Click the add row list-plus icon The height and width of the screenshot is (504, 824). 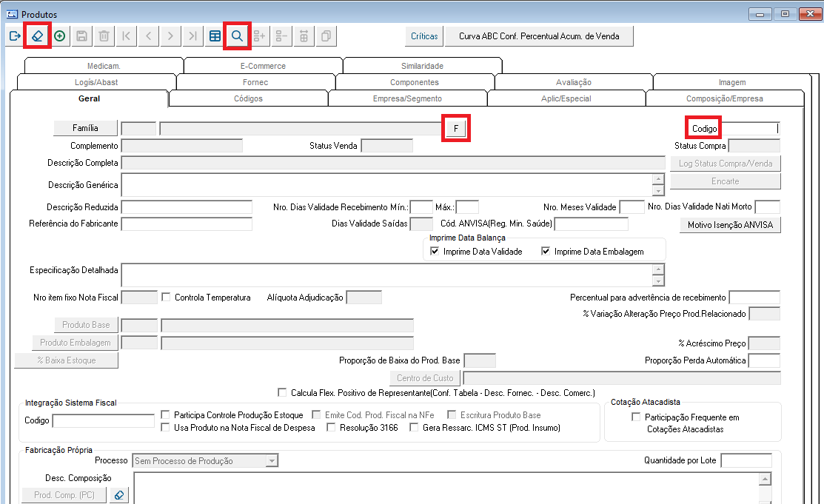pos(259,36)
